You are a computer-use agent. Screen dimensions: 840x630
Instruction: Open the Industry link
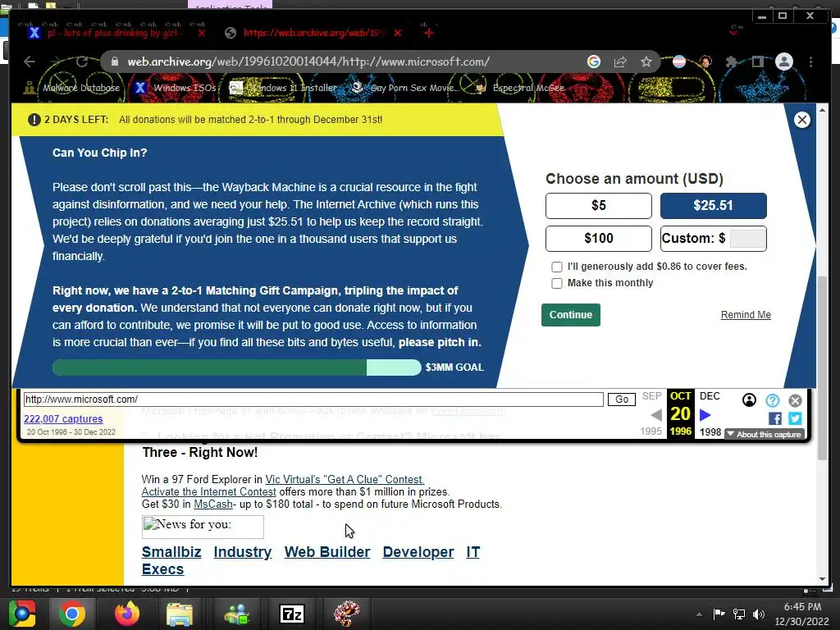[243, 552]
